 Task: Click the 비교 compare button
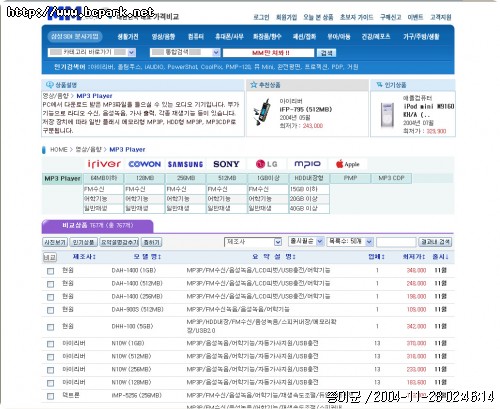[x=50, y=257]
